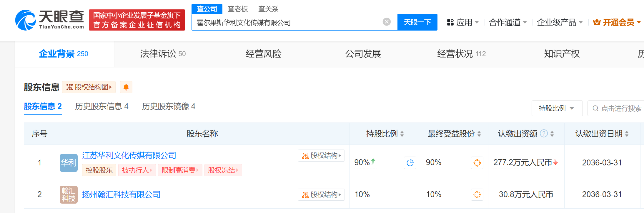This screenshot has height=213, width=644.
Task: Click the 华利 company logo thumbnail
Action: 69,163
